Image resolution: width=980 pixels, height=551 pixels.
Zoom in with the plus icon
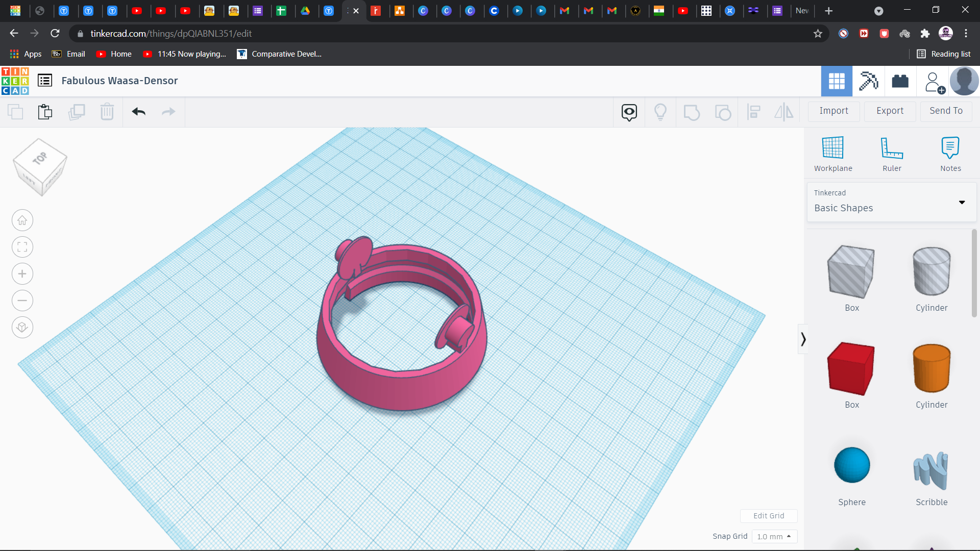click(x=22, y=274)
